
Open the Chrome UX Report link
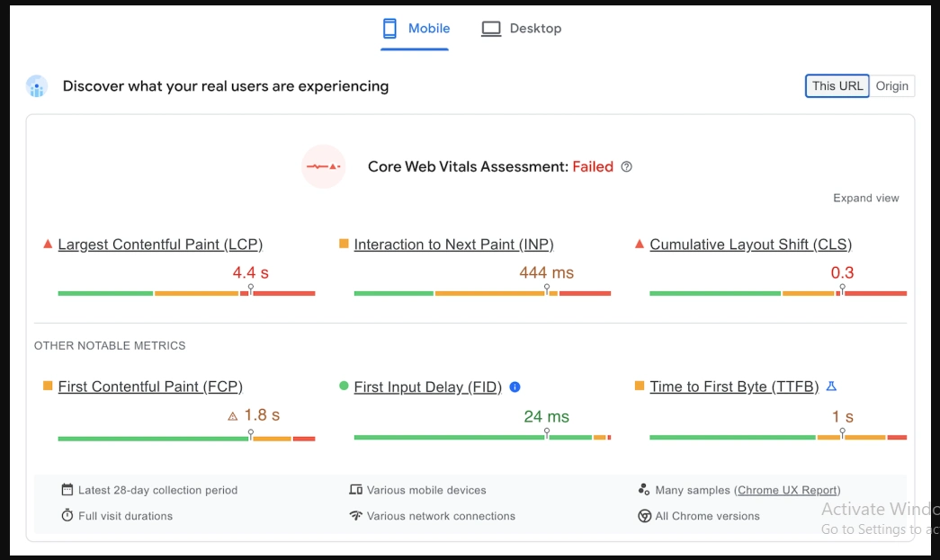(788, 490)
